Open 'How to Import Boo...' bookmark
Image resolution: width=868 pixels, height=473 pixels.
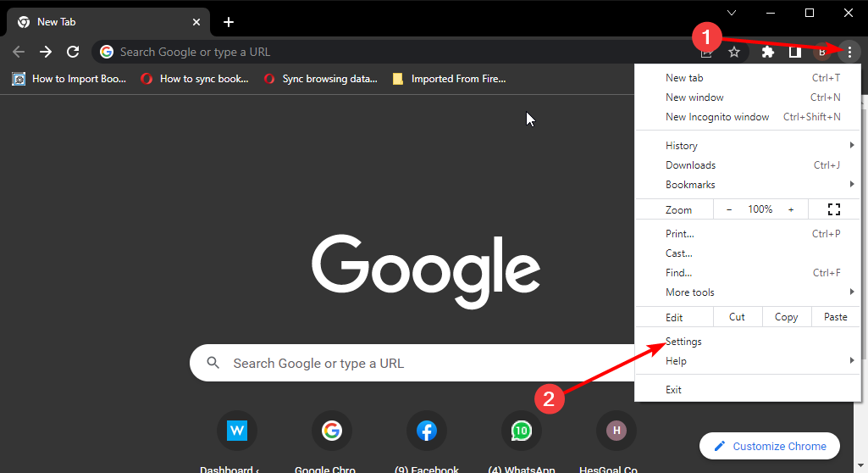(69, 79)
